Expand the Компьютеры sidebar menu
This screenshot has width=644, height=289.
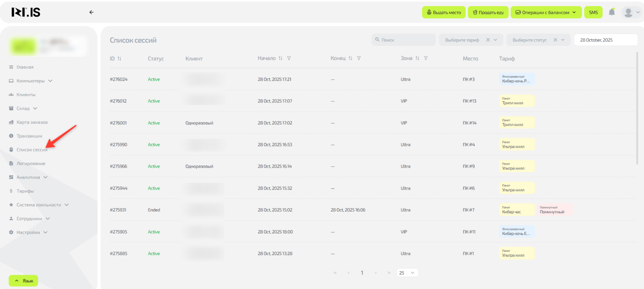coord(31,81)
